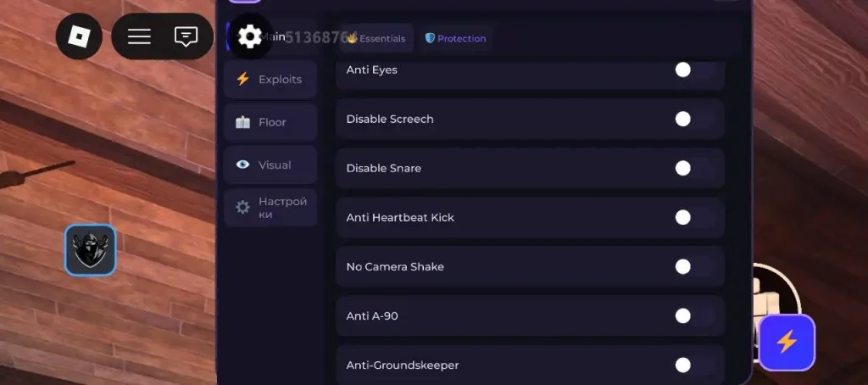868x385 pixels.
Task: Open the chat bubble icon
Action: point(186,36)
